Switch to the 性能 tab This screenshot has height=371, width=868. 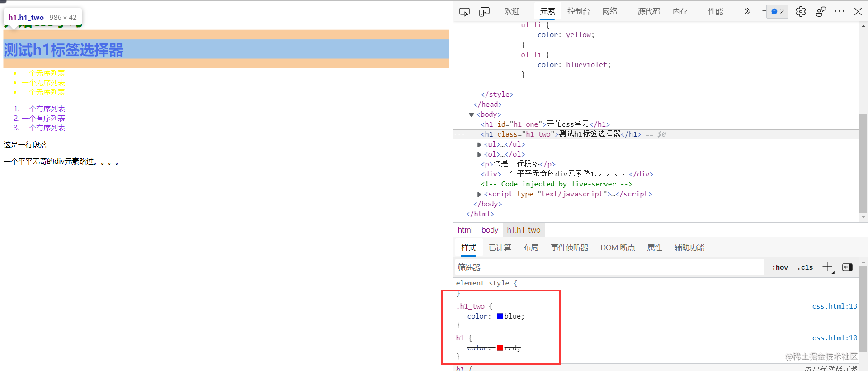pos(716,11)
